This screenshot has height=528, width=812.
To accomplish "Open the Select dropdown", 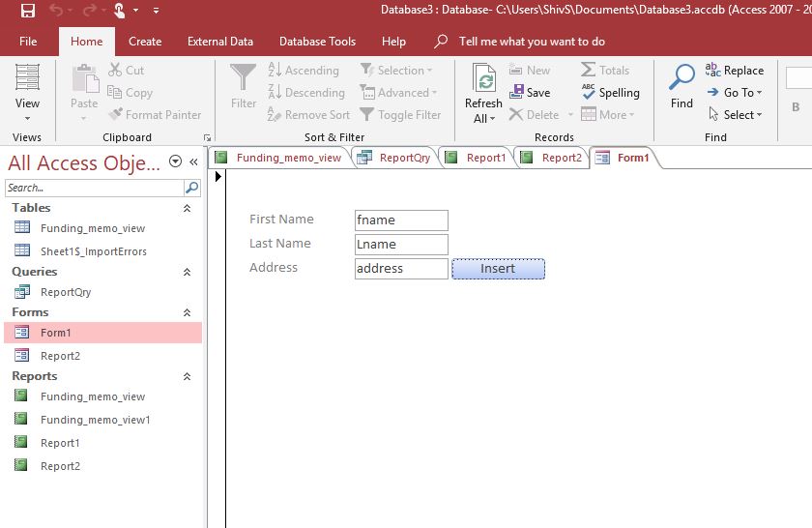I will pyautogui.click(x=736, y=114).
